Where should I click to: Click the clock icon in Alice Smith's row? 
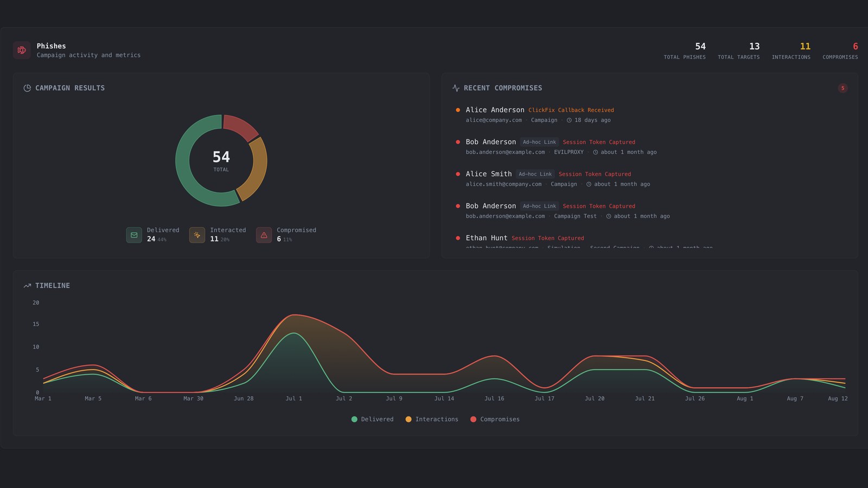pyautogui.click(x=589, y=184)
